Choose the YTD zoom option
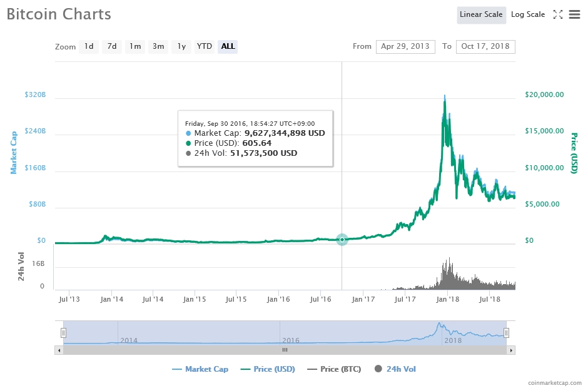This screenshot has height=388, width=588. click(205, 46)
